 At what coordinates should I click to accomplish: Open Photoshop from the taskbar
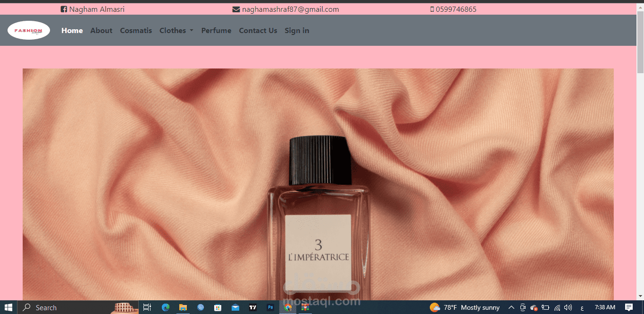pyautogui.click(x=270, y=307)
